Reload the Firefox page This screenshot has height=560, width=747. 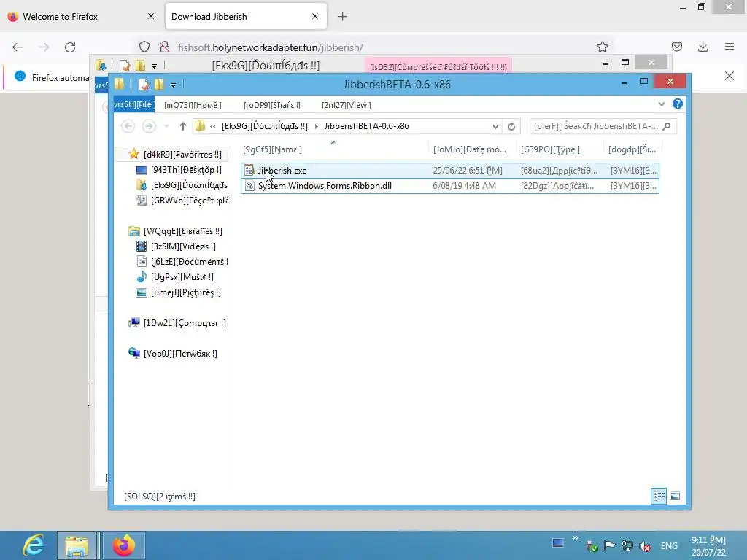[70, 47]
